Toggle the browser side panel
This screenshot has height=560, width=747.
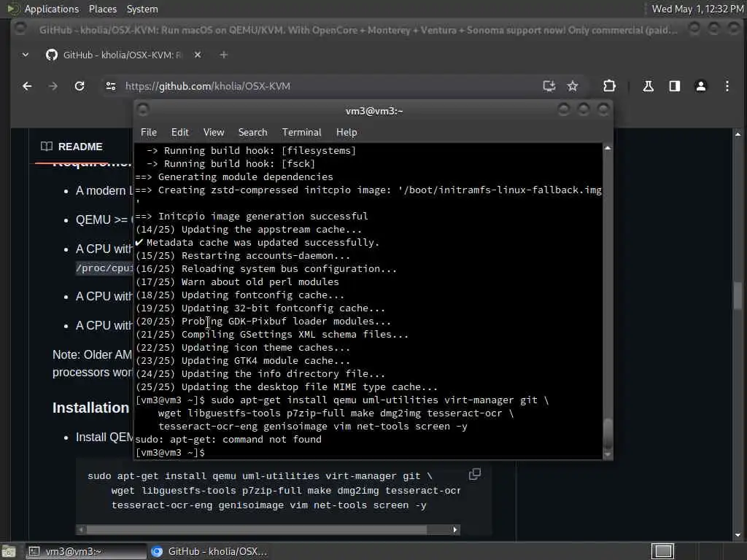(674, 86)
